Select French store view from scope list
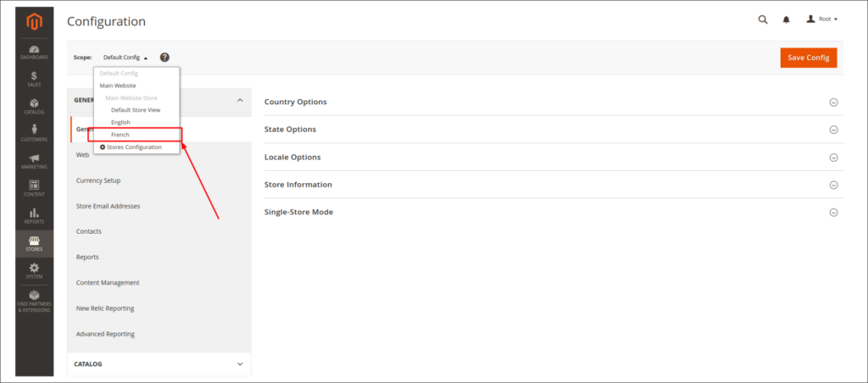Screen dimensions: 868x383 click(120, 135)
